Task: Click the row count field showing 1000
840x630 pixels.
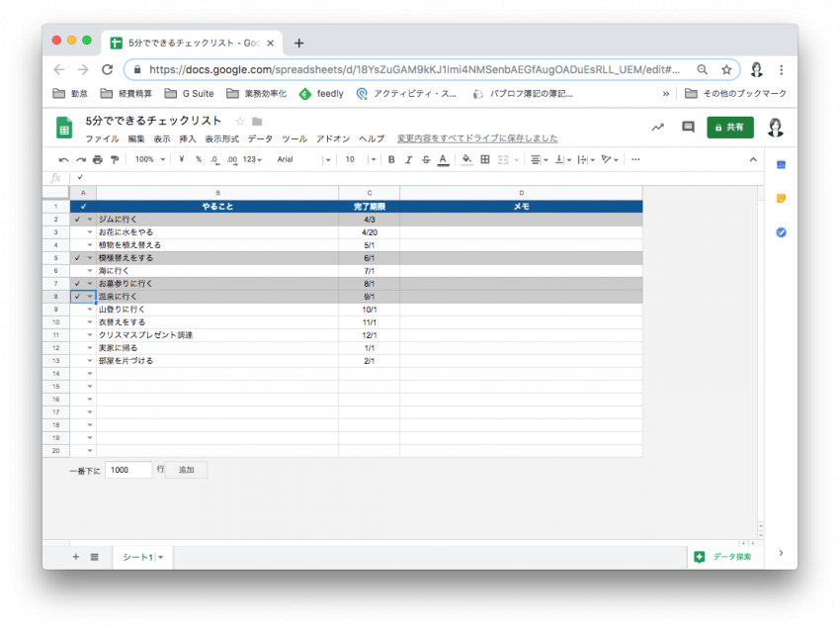Action: click(x=128, y=470)
